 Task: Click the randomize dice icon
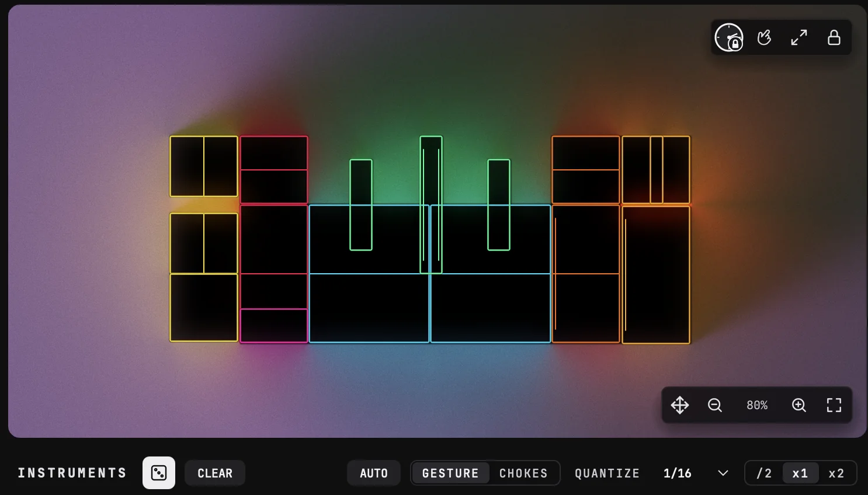point(159,473)
